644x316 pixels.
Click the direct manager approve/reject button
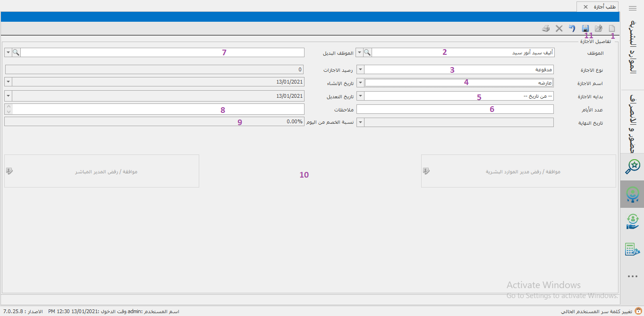[x=102, y=171]
